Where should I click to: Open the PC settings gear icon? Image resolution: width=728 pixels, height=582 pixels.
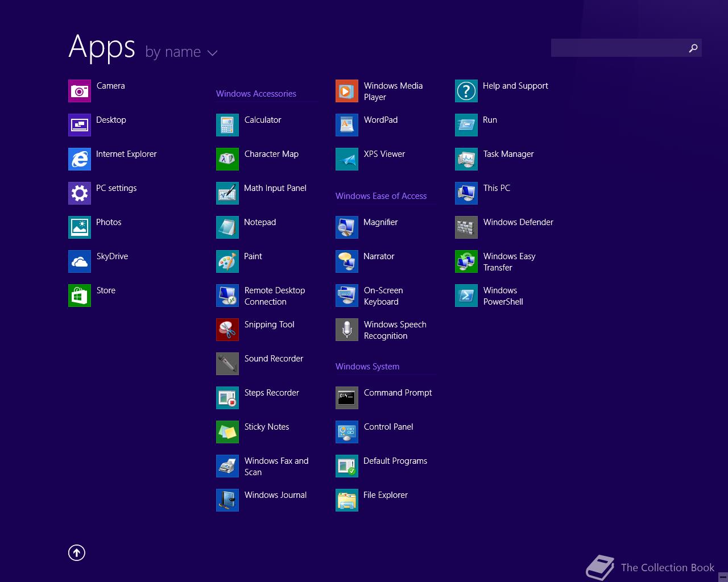(x=80, y=193)
